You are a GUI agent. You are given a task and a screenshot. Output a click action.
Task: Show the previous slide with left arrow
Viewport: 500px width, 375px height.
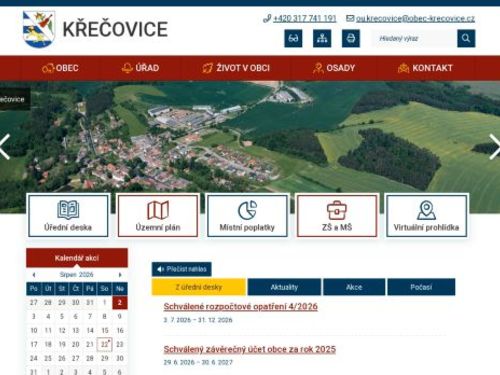(x=5, y=147)
